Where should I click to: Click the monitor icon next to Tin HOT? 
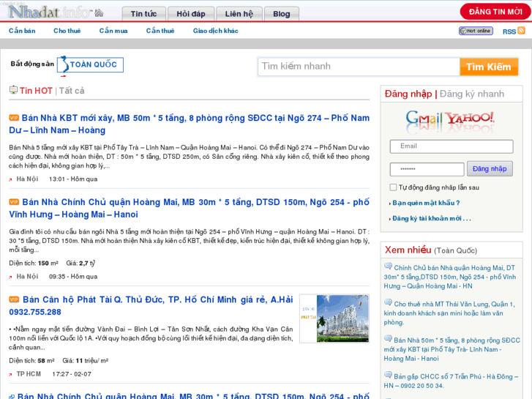13,90
